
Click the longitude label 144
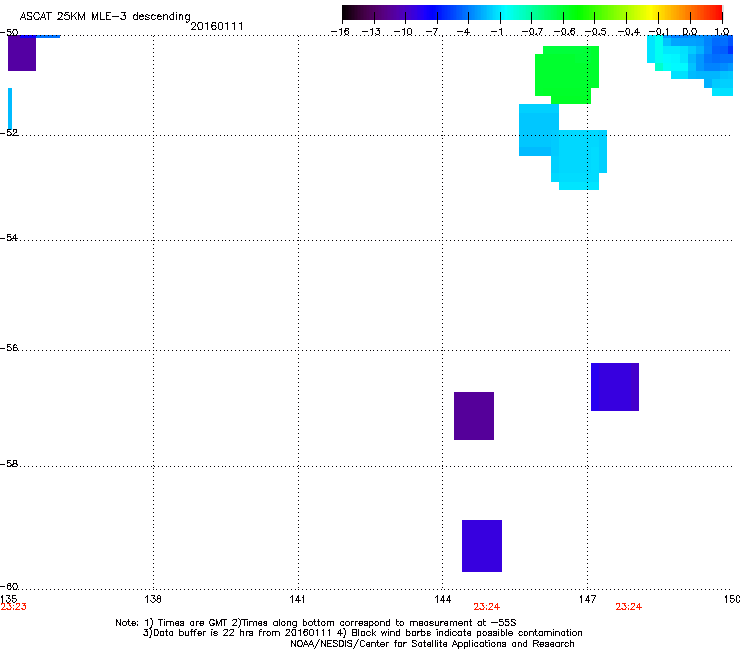442,599
